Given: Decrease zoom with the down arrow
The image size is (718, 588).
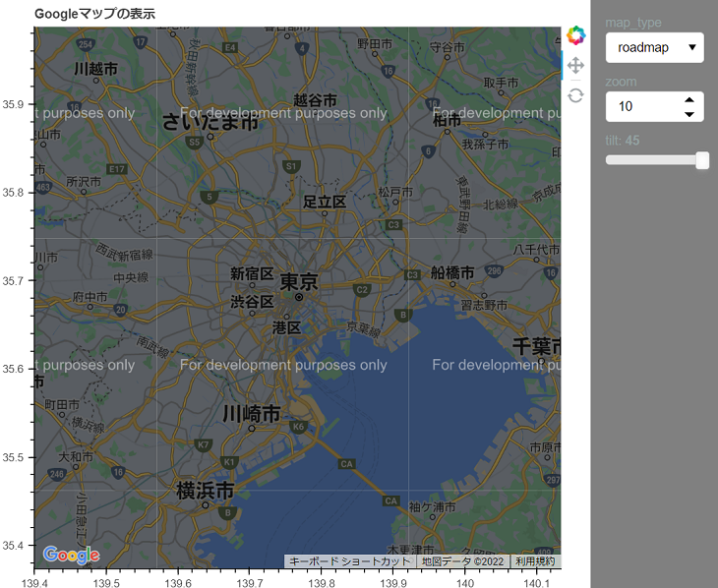Looking at the screenshot, I should pyautogui.click(x=689, y=114).
